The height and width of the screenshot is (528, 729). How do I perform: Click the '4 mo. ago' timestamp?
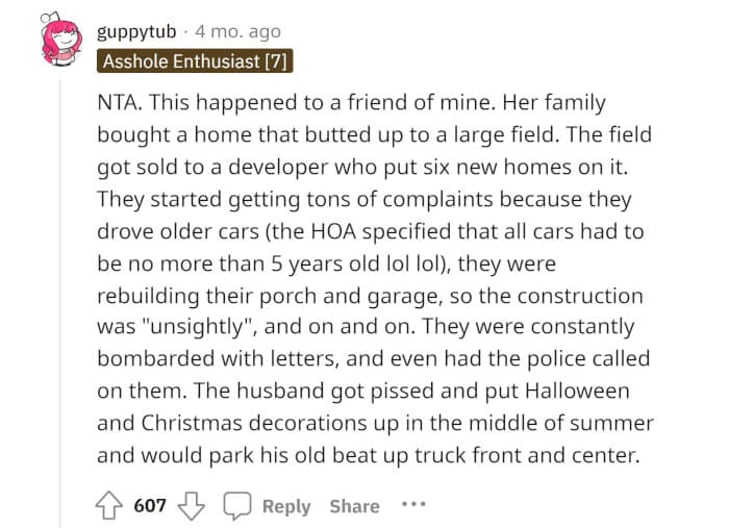point(238,32)
